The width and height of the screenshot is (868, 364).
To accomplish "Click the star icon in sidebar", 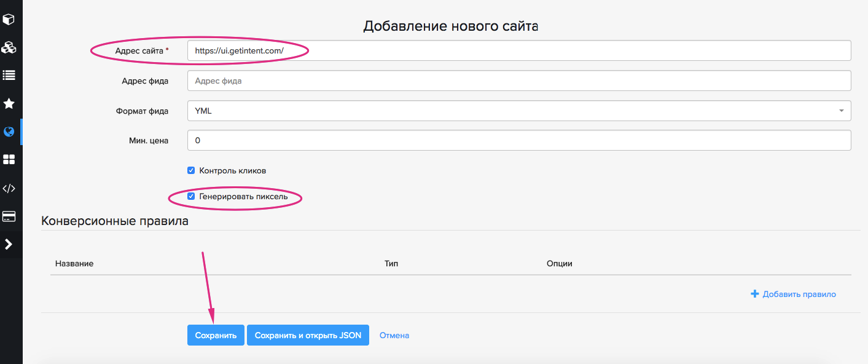I will tap(9, 103).
